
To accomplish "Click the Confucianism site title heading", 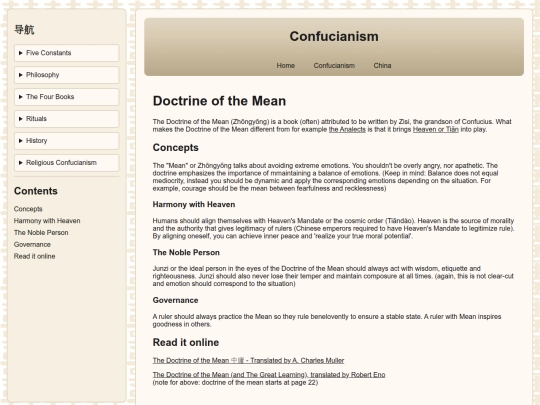I will pyautogui.click(x=334, y=37).
